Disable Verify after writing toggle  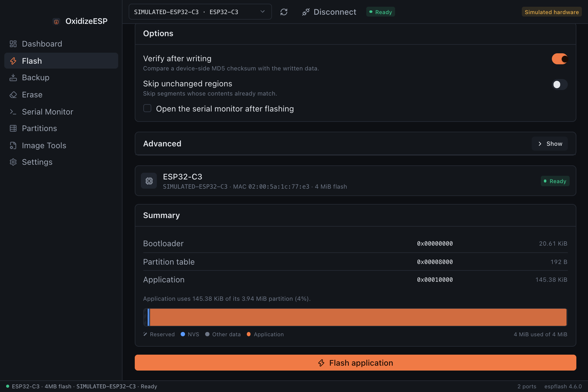[x=560, y=59]
